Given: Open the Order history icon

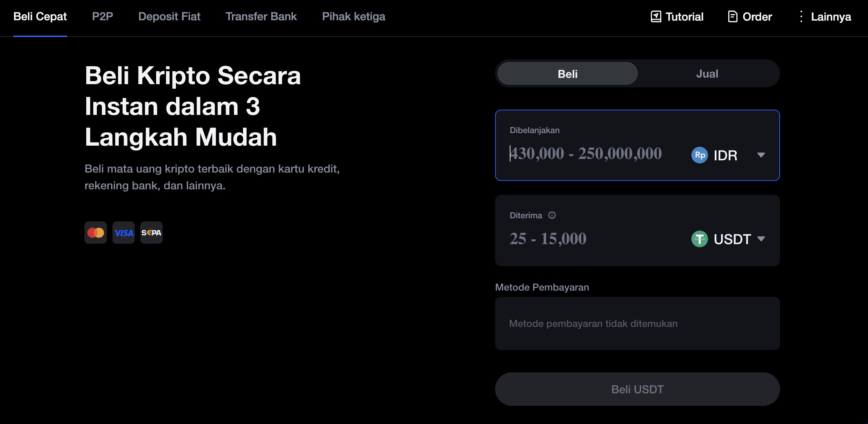Looking at the screenshot, I should (733, 16).
